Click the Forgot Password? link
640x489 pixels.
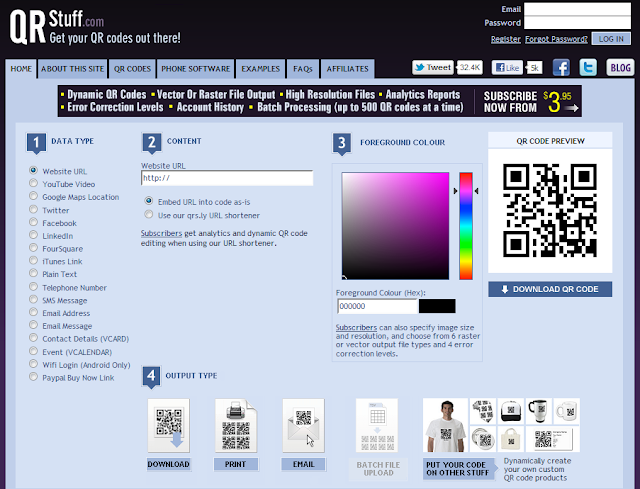point(556,39)
